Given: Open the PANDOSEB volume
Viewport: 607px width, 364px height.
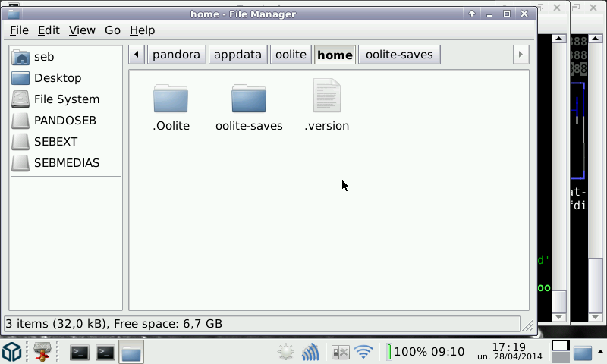Looking at the screenshot, I should (64, 121).
